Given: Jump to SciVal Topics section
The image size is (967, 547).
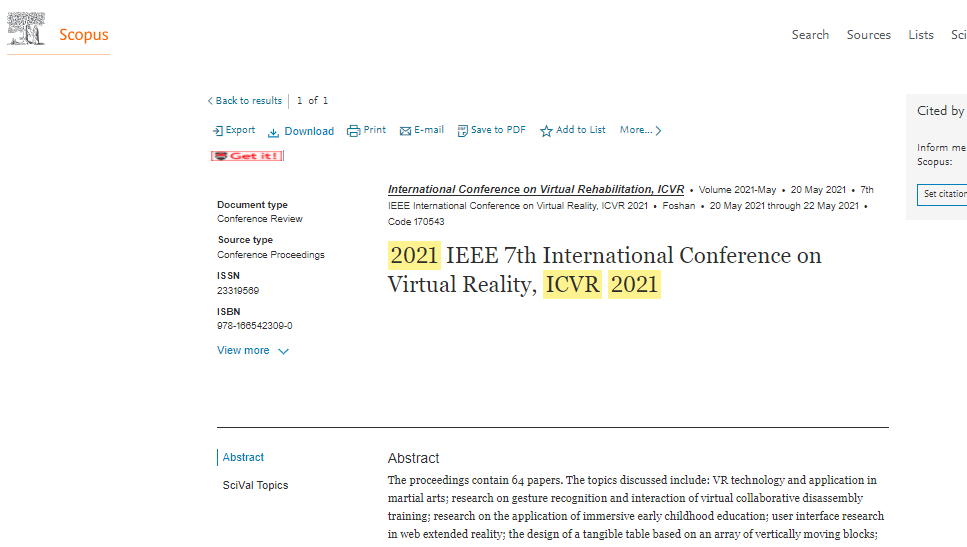Looking at the screenshot, I should coord(255,485).
